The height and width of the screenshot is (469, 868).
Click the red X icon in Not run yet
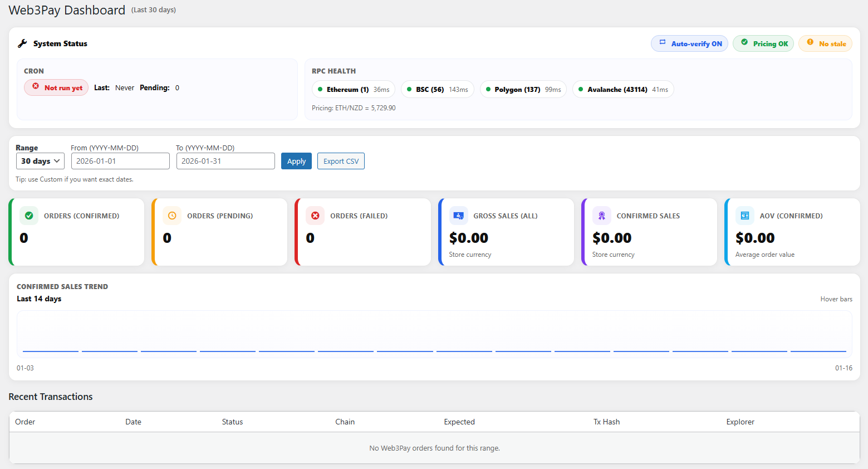(36, 86)
